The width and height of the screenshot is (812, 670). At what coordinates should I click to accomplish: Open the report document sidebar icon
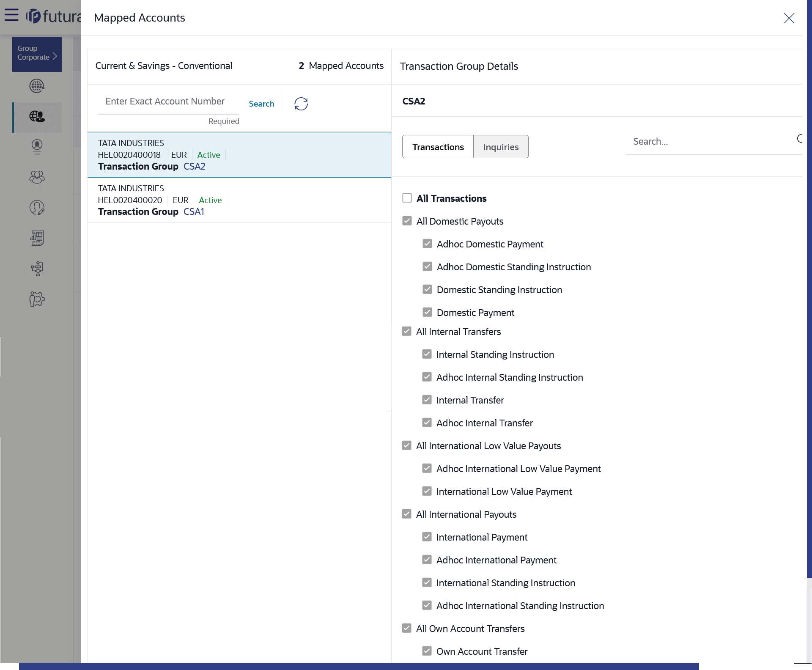click(37, 238)
